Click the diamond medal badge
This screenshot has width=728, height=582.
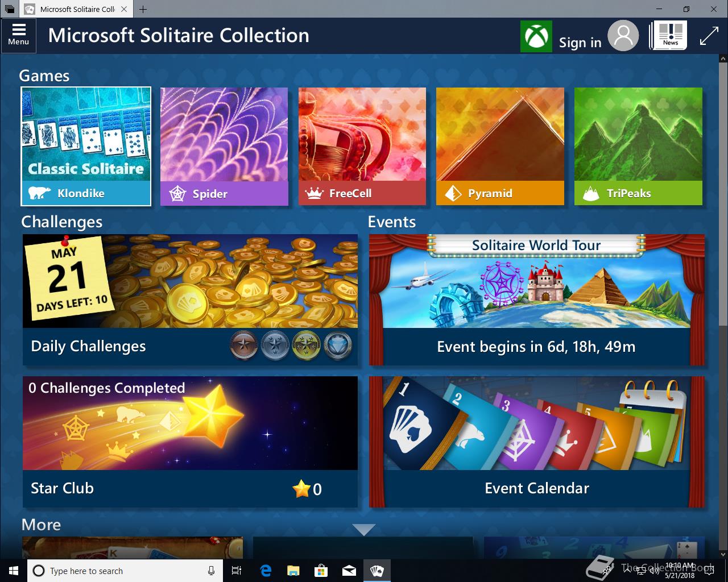point(338,346)
